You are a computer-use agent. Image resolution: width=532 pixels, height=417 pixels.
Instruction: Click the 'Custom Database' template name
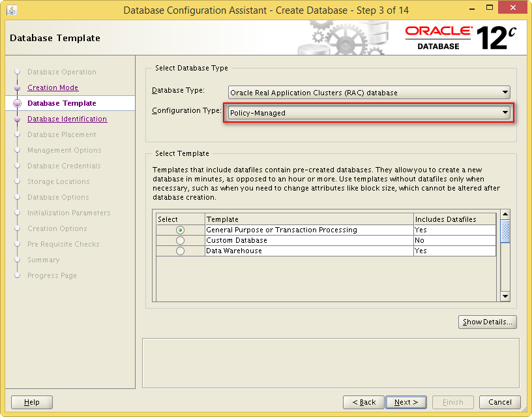pos(237,240)
